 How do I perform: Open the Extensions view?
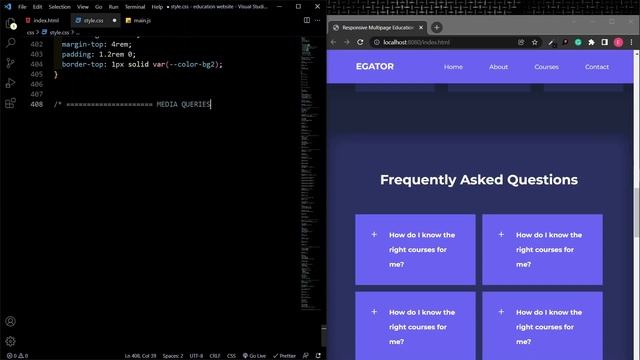coord(11,103)
